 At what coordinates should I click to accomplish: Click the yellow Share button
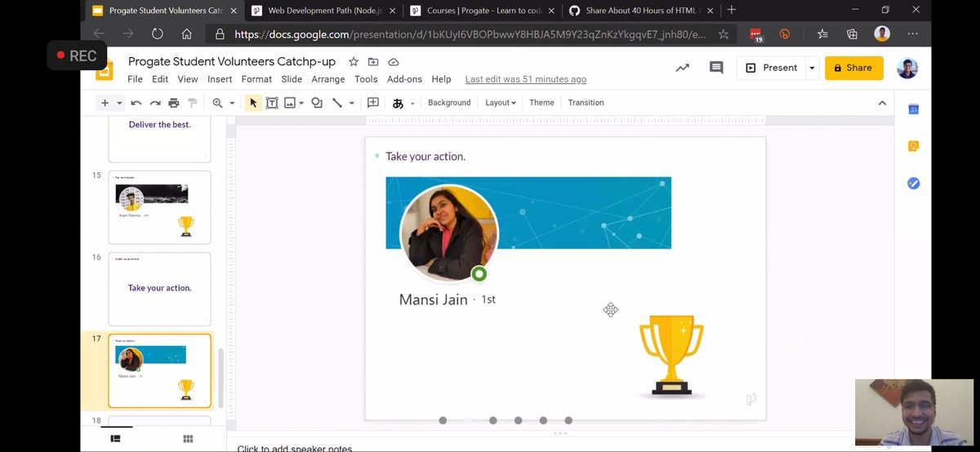(x=854, y=68)
